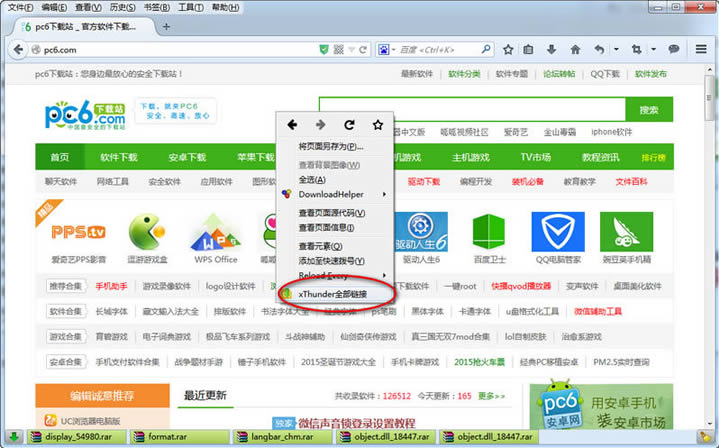The image size is (719, 448).
Task: Click the 2015抢火车票 green link
Action: click(x=479, y=362)
